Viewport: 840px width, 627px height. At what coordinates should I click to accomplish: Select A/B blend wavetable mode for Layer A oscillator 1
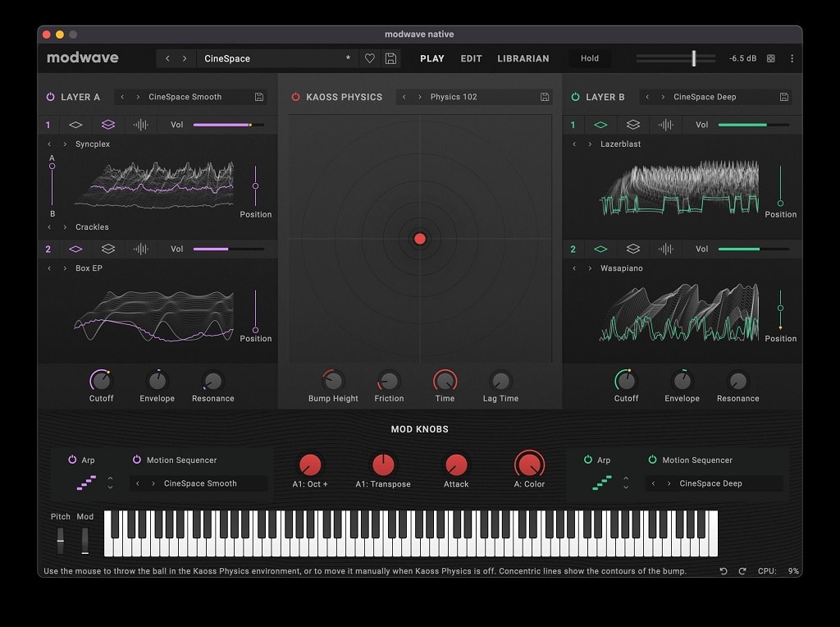108,125
